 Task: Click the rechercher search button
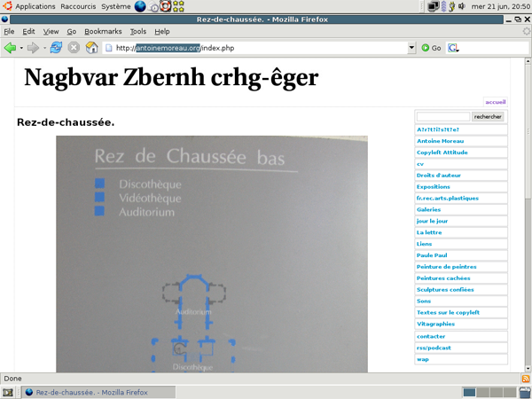click(488, 117)
